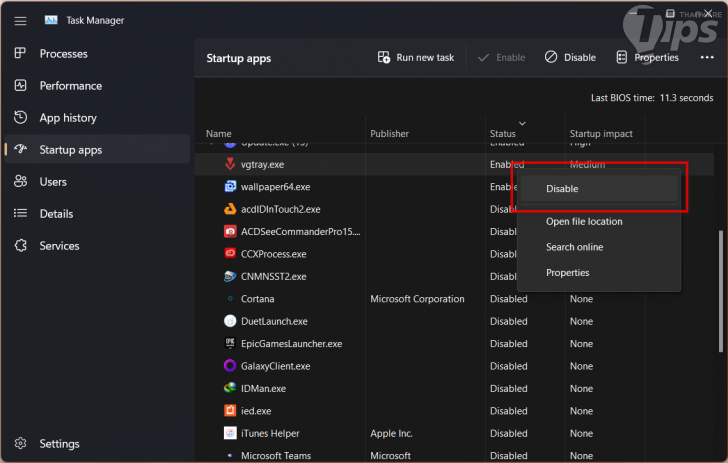Select the App history icon

coord(20,118)
